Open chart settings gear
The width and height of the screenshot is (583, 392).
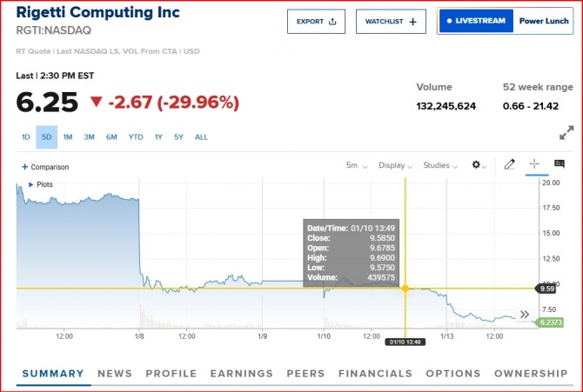[x=477, y=165]
